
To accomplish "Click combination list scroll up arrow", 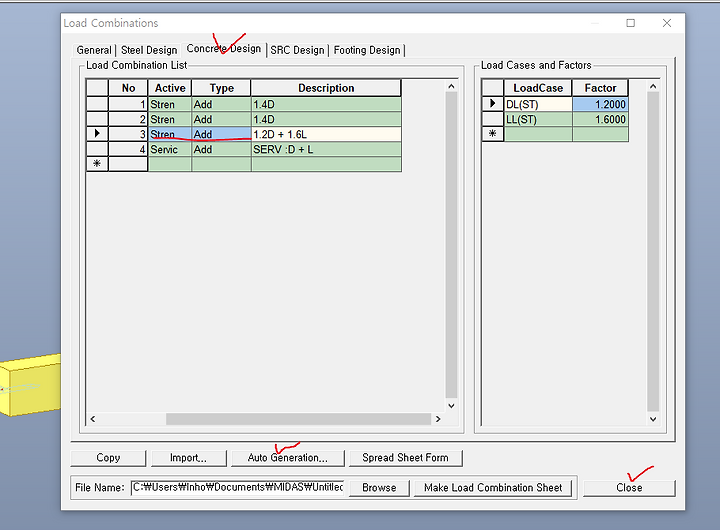I will pos(451,86).
